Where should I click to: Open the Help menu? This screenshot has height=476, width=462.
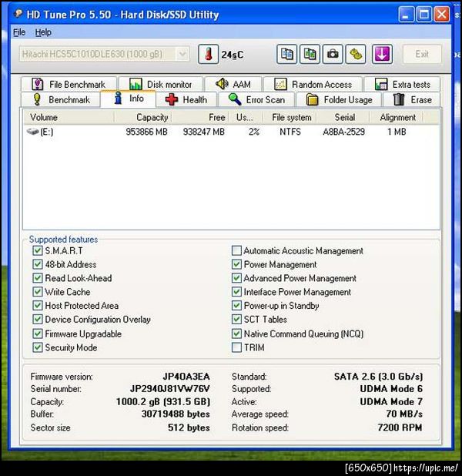[43, 32]
